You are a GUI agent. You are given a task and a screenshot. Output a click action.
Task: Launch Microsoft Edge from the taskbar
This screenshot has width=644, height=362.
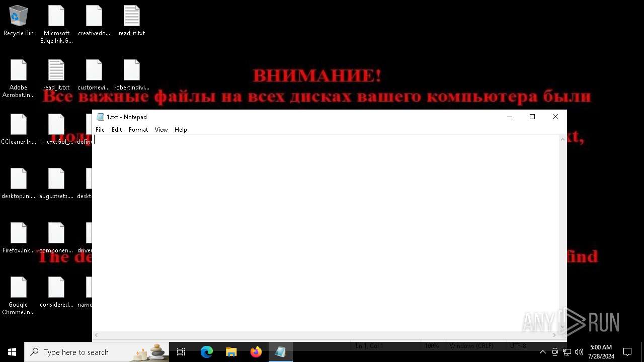click(207, 352)
